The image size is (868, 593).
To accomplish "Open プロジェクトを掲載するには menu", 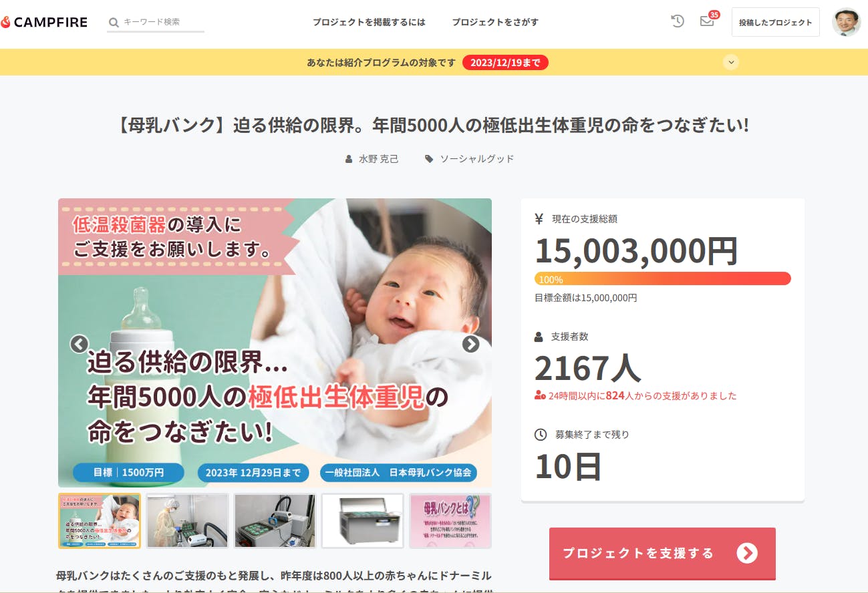I will (369, 22).
